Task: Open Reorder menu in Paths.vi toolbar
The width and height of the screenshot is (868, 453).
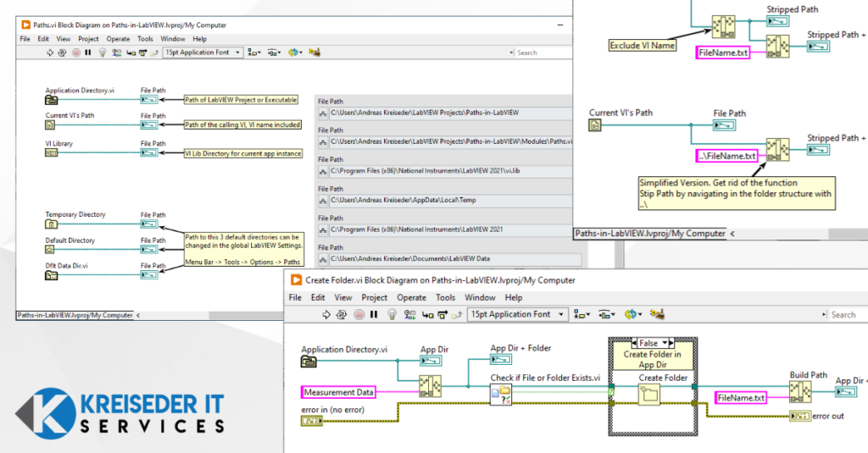Action: 293,52
